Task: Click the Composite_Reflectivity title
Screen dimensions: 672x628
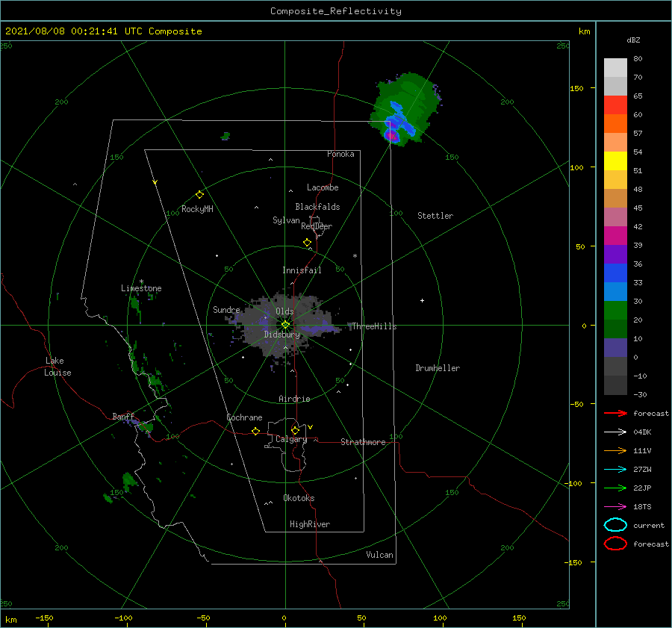Action: [x=336, y=11]
